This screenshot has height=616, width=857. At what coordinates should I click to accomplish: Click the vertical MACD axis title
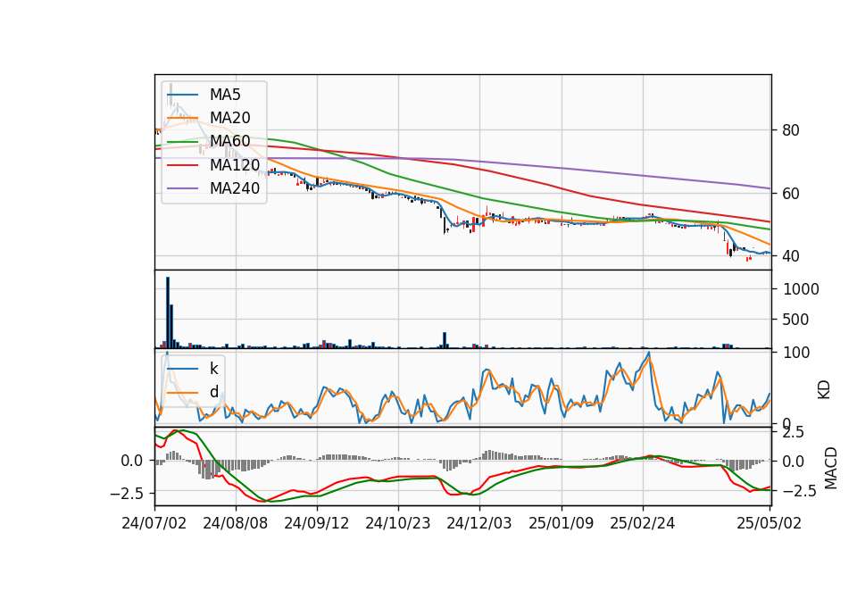[831, 468]
